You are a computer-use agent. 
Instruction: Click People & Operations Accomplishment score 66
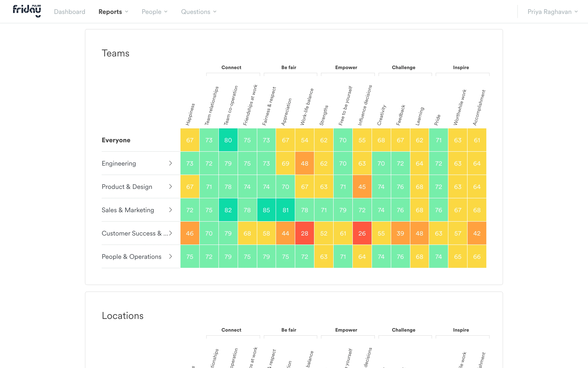pos(477,257)
